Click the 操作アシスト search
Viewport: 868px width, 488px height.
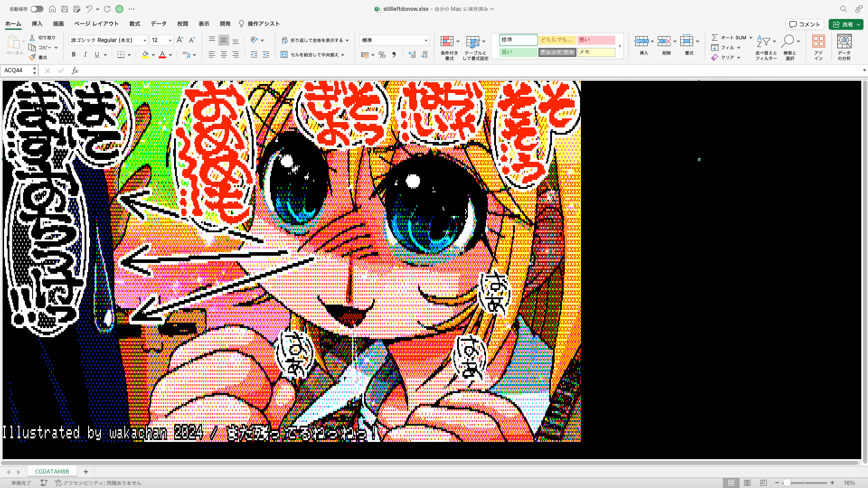(x=259, y=24)
